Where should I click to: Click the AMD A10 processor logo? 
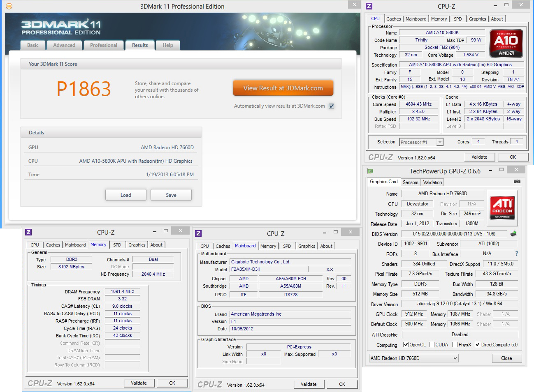click(x=506, y=43)
